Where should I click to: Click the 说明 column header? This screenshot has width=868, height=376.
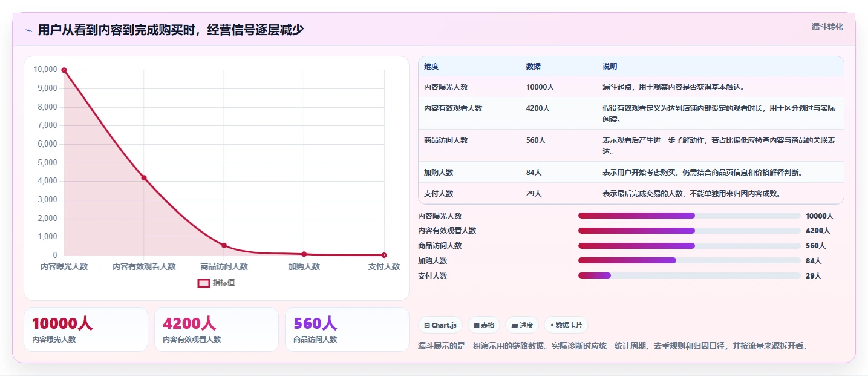click(610, 67)
